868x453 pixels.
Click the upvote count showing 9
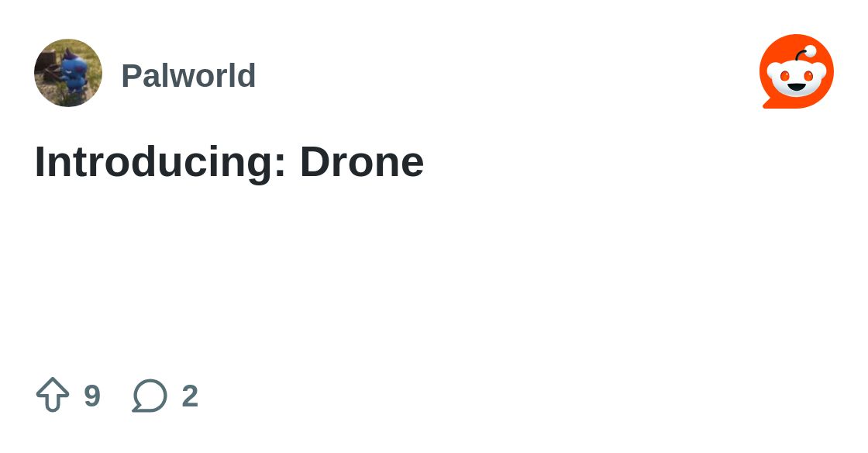point(92,396)
